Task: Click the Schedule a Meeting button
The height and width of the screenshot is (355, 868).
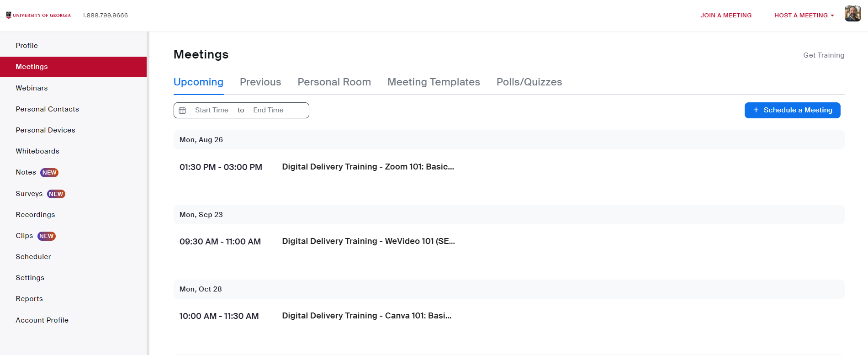Action: coord(792,110)
